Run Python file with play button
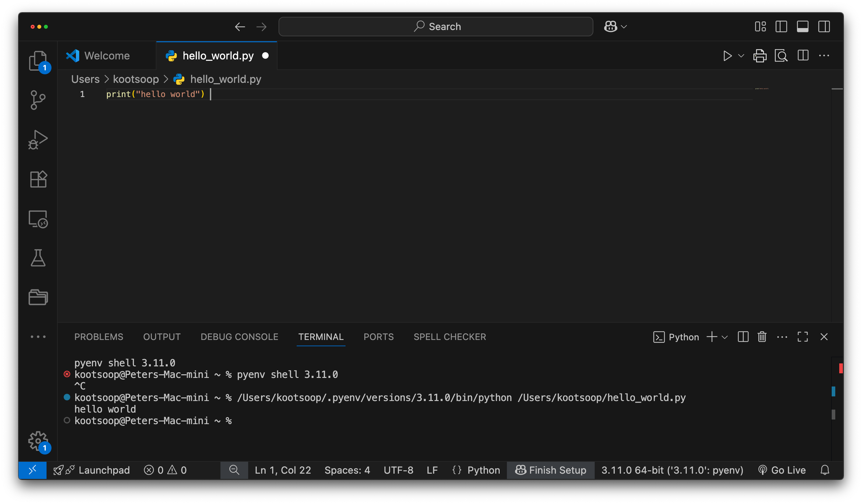 click(728, 56)
